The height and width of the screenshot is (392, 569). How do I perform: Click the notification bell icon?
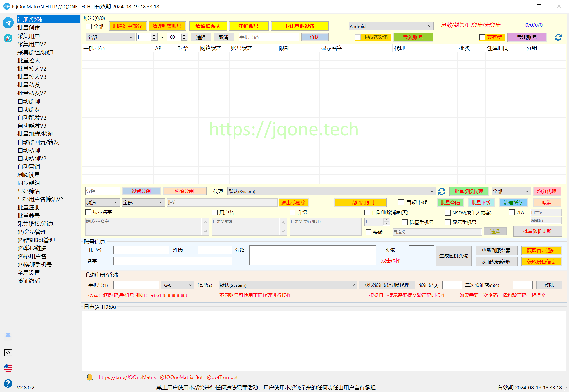point(89,377)
